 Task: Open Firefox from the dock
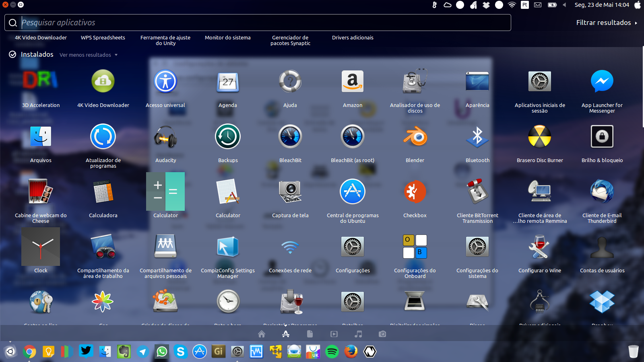351,352
